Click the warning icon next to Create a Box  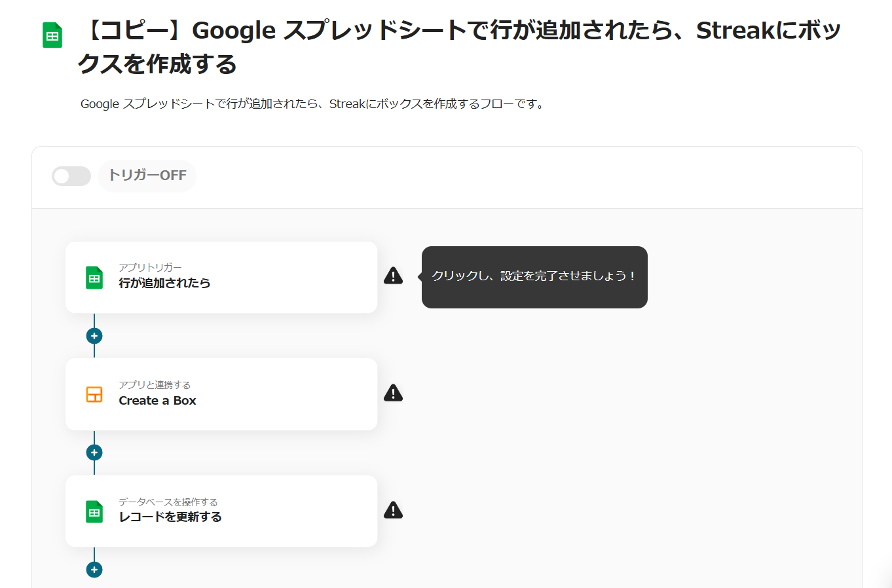point(393,393)
